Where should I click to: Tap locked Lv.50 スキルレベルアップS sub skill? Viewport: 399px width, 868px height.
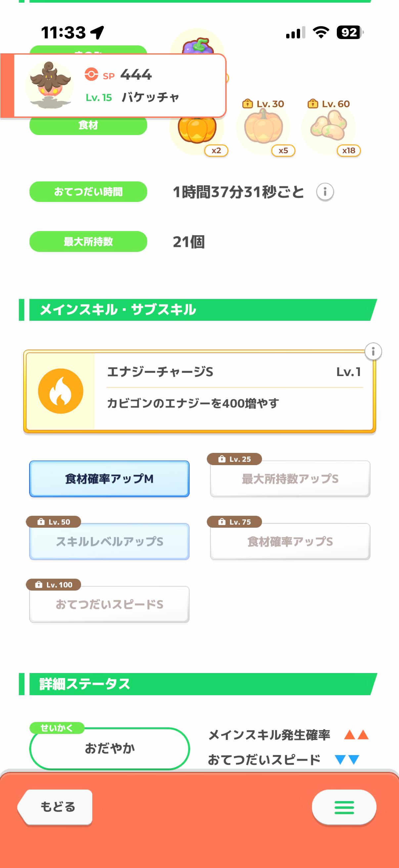pyautogui.click(x=109, y=542)
